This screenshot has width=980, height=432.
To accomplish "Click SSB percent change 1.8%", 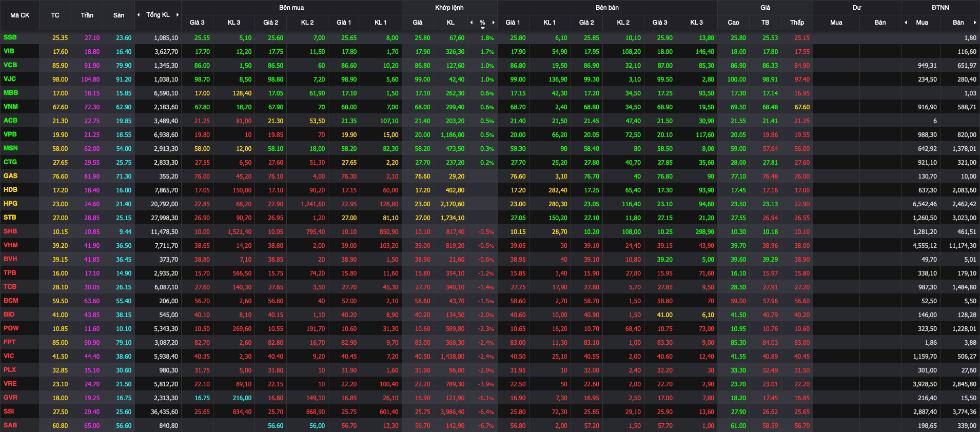I will pos(487,38).
